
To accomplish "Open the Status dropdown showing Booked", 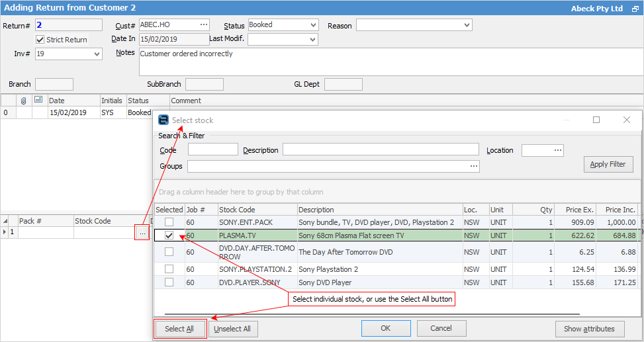I will tap(313, 25).
